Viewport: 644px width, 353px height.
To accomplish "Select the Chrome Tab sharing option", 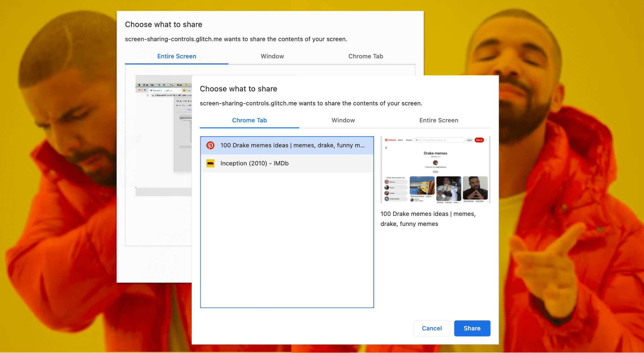I will [249, 121].
